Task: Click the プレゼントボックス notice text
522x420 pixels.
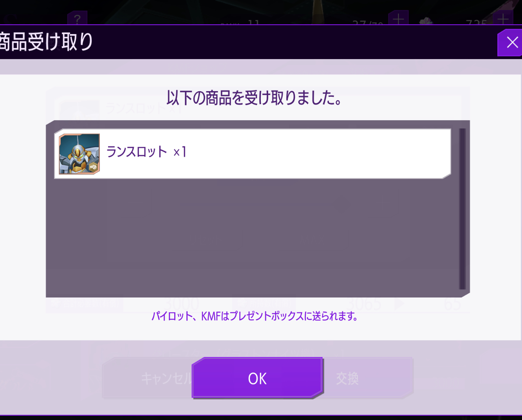Action: (x=255, y=316)
